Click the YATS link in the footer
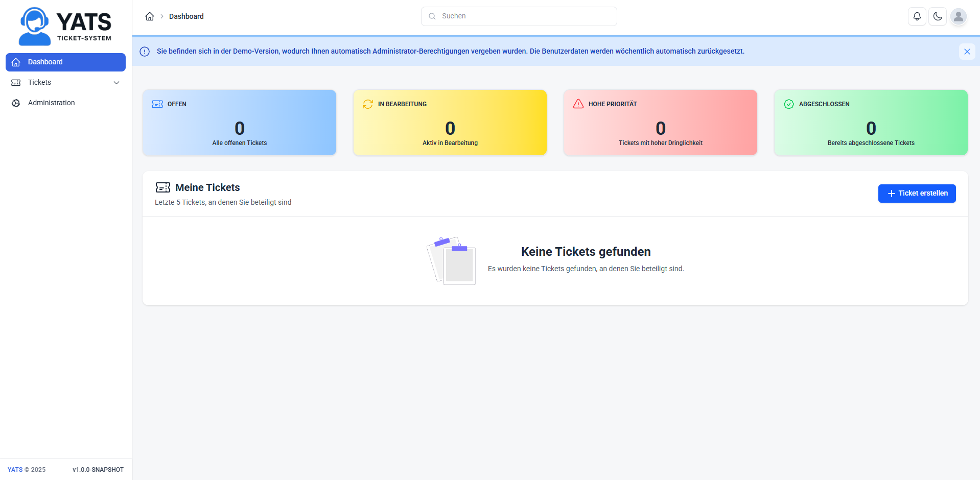Image resolution: width=980 pixels, height=480 pixels. (x=15, y=469)
